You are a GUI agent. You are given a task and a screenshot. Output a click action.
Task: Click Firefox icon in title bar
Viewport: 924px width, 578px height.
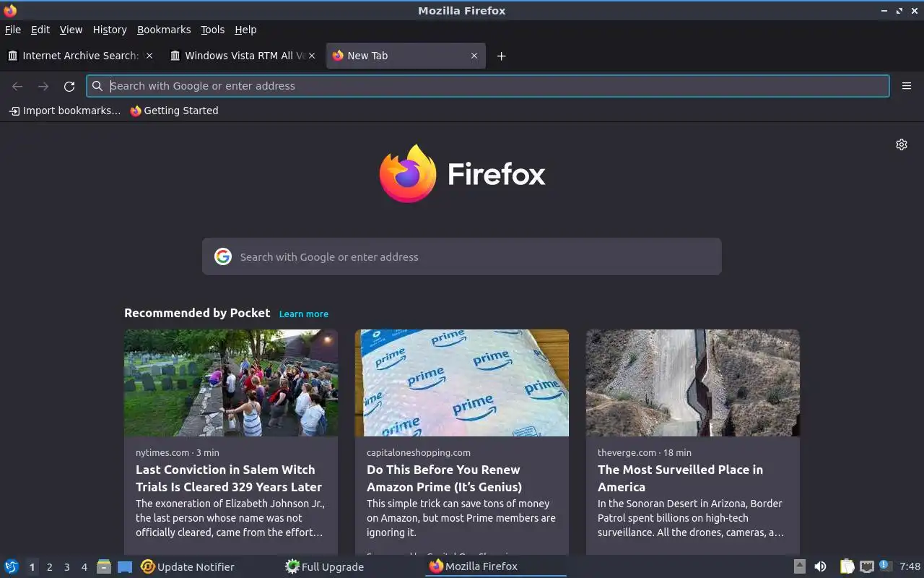[10, 11]
